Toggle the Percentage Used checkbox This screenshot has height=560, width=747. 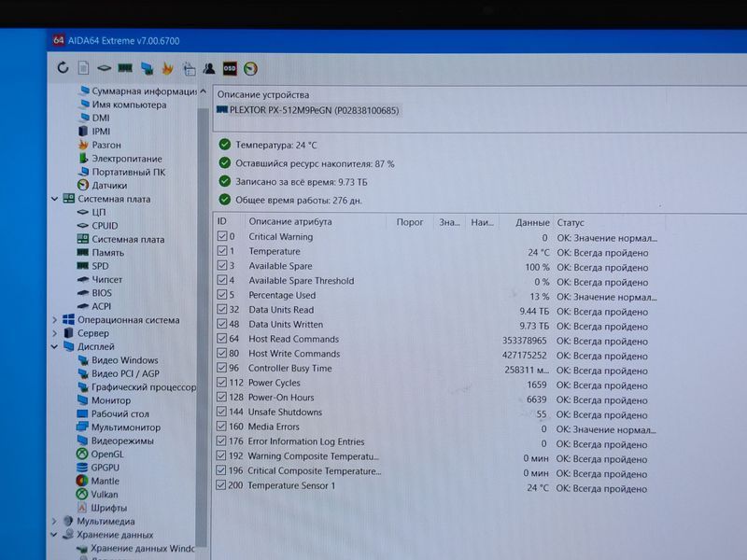click(x=222, y=294)
